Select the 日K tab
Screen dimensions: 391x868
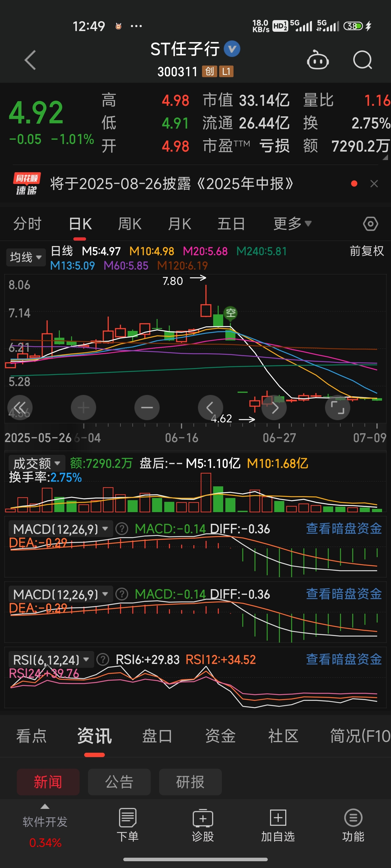[80, 224]
